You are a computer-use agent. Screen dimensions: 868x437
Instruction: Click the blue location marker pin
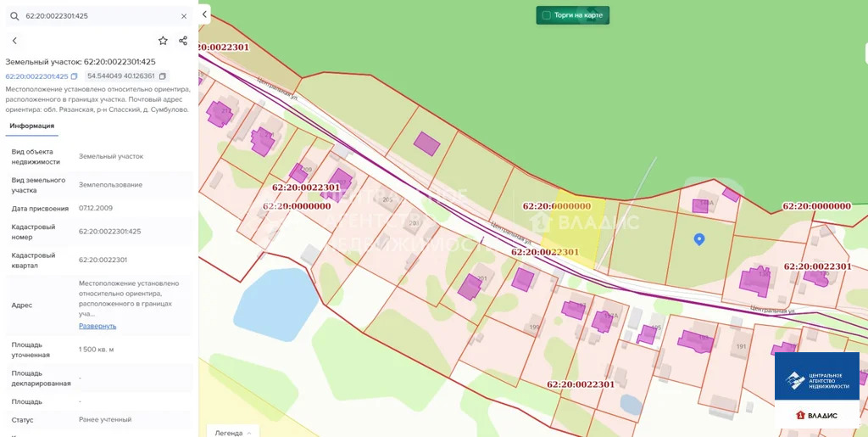(699, 239)
